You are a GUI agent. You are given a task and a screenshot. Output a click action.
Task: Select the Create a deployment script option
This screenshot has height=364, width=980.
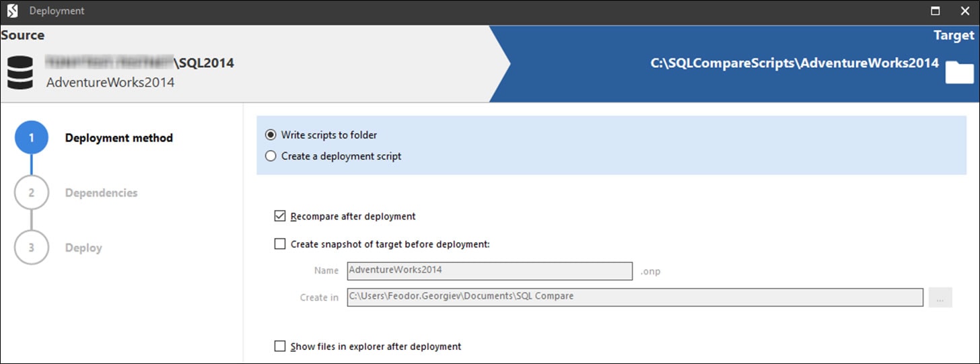pyautogui.click(x=271, y=156)
